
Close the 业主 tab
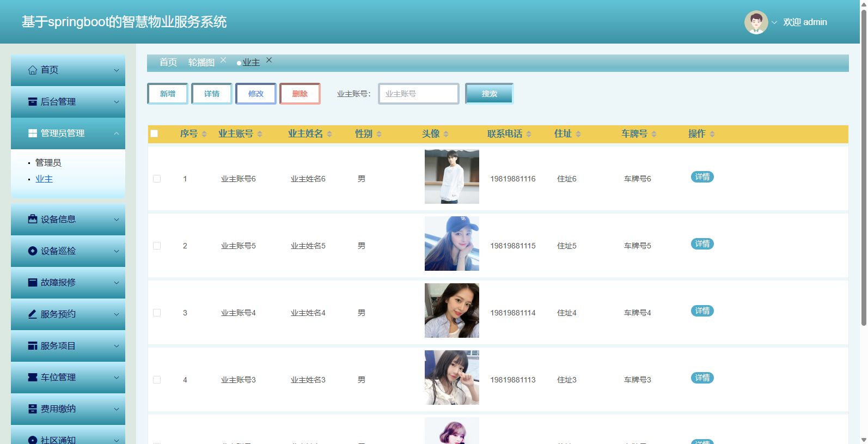pos(269,60)
